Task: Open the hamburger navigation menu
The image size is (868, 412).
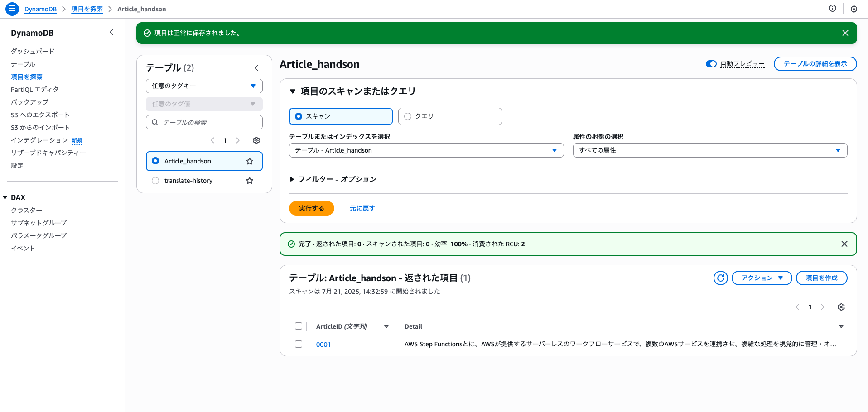Action: pos(12,9)
